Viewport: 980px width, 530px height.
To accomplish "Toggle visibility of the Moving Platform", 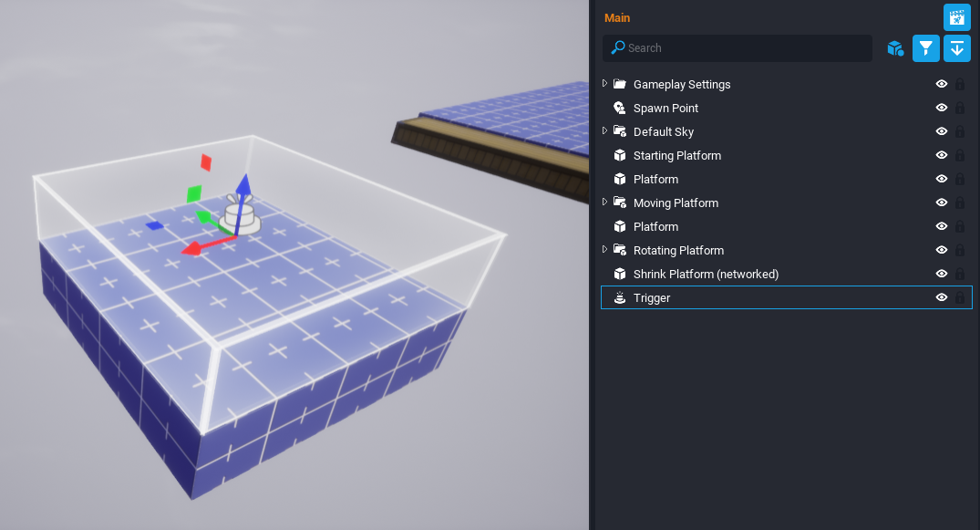I will [941, 203].
